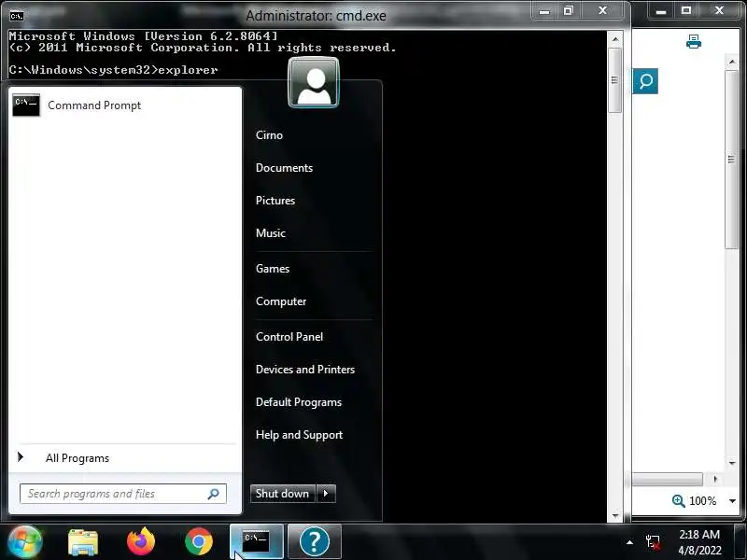The width and height of the screenshot is (747, 560).
Task: Launch Google Chrome from the taskbar
Action: [x=199, y=541]
